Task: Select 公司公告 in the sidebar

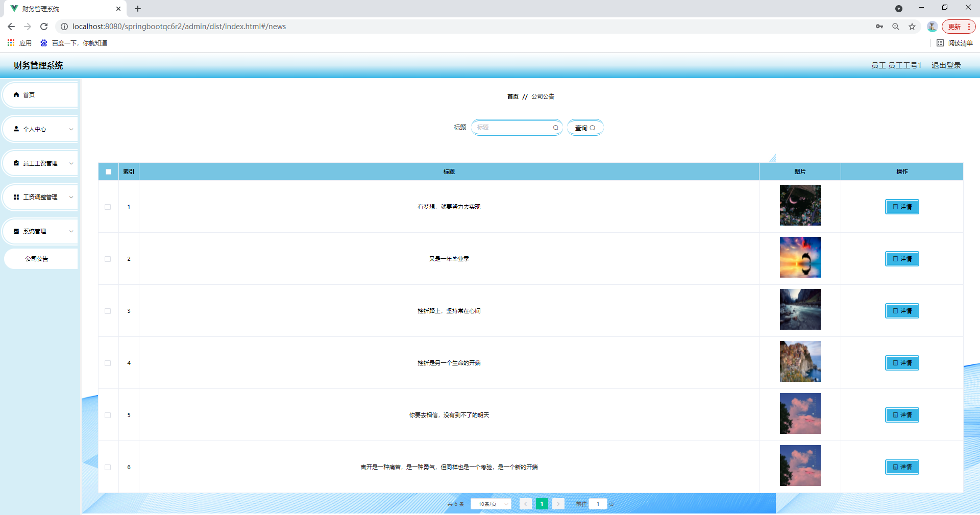Action: 37,259
